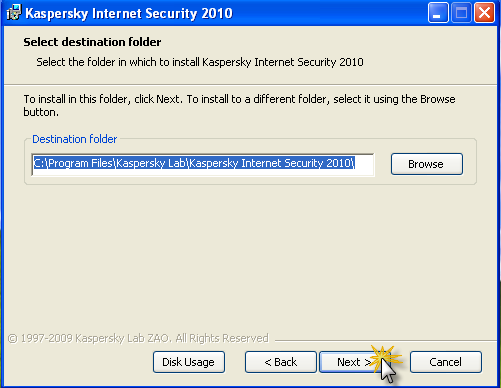Click the window title bar text
The width and height of the screenshot is (501, 388).
(129, 13)
